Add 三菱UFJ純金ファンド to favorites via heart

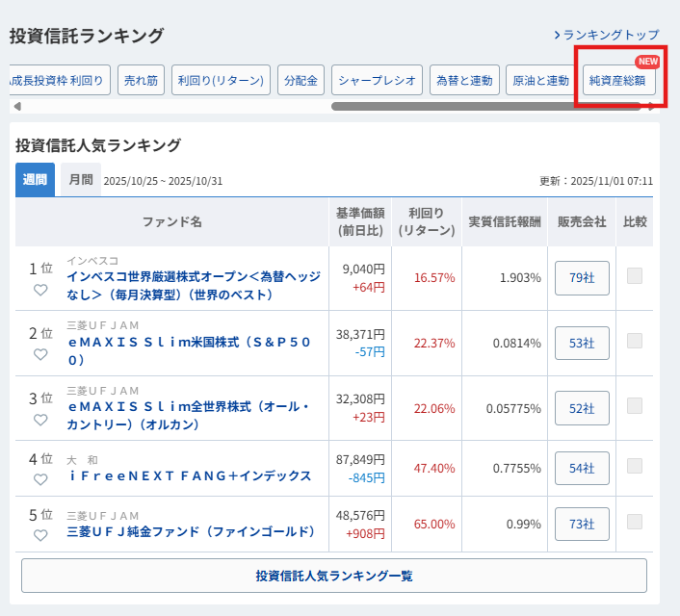(x=40, y=535)
